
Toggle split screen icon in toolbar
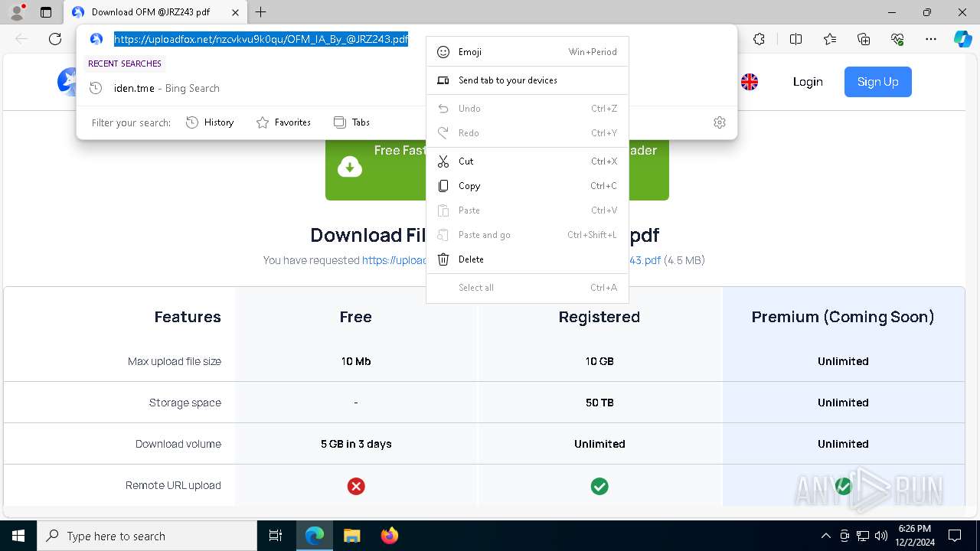point(795,39)
